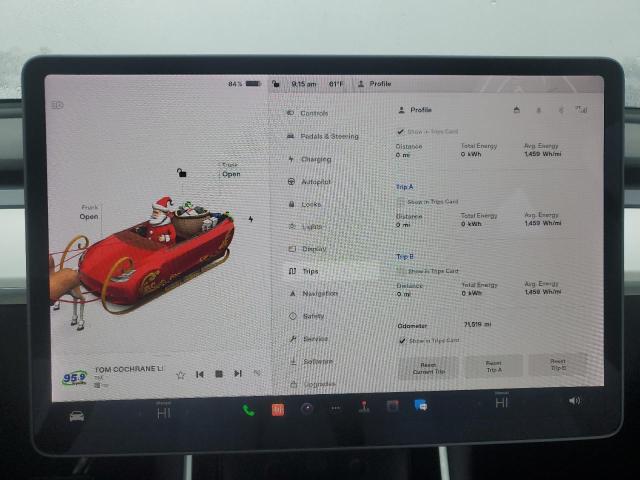Open the Arcade joystick icon

tap(364, 407)
